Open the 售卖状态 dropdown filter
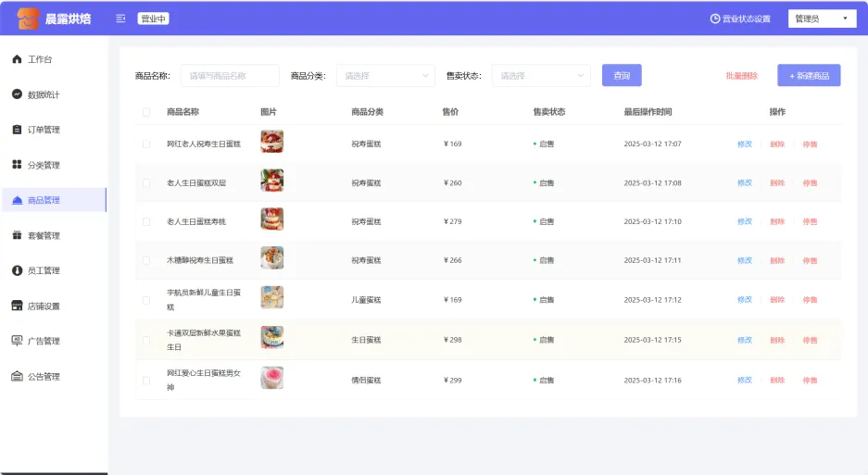Screen dimensions: 868x475 pos(540,76)
